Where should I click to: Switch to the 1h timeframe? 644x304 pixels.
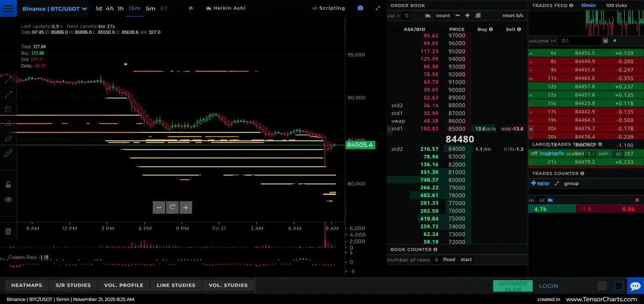click(x=120, y=8)
